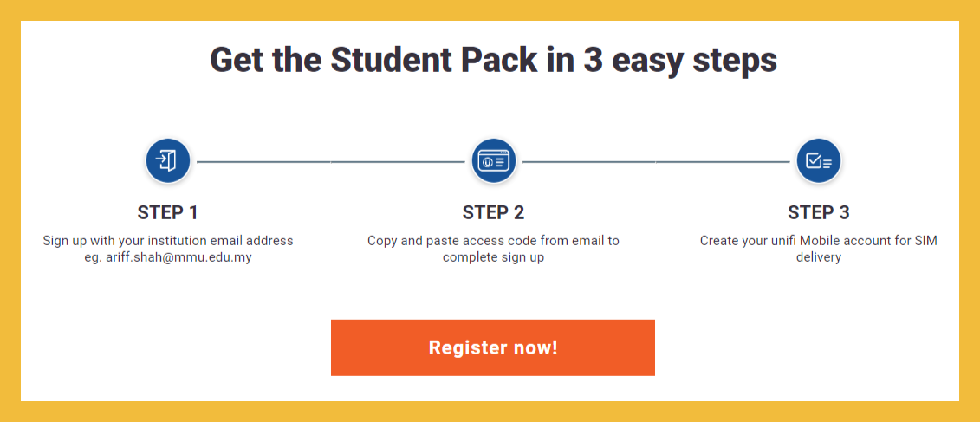
Task: Click the 'Get the Student Pack' page title
Action: (493, 61)
